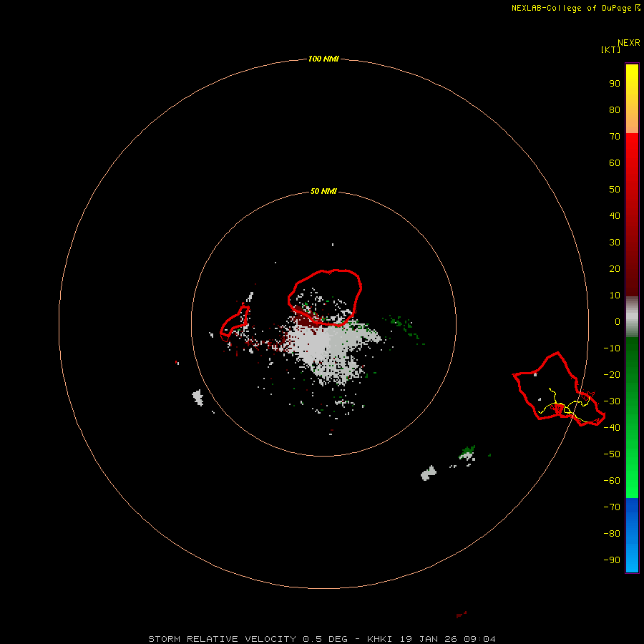Click the positive 60 value on velocity scale
Viewport: 644px width, 644px height.
[x=615, y=163]
